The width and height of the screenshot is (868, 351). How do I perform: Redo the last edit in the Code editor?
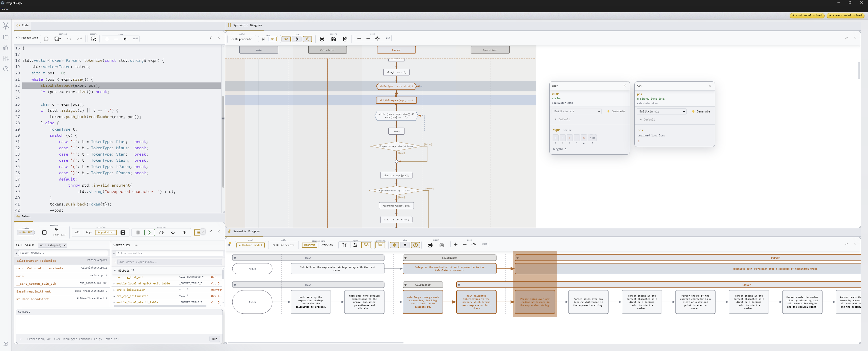coord(79,39)
